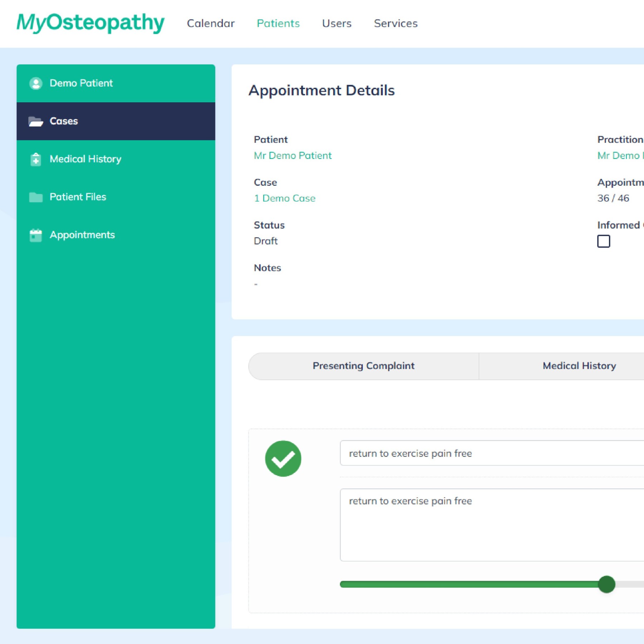Open the Patients menu
The width and height of the screenshot is (644, 644).
pos(278,23)
